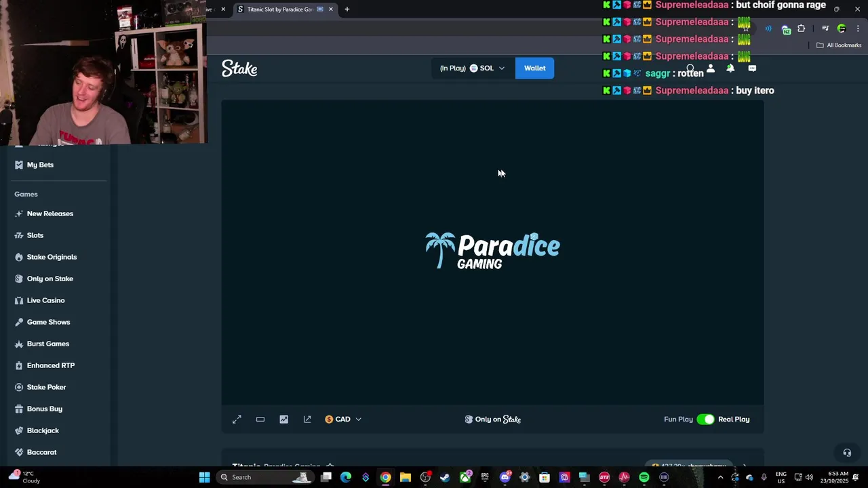
Task: Open the notifications bell icon
Action: [730, 68]
